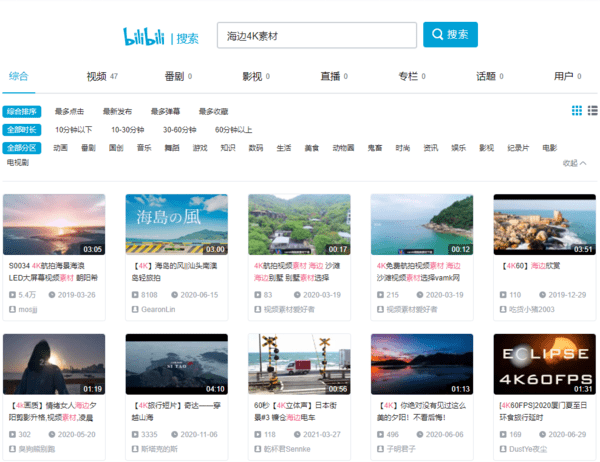Select the 最多点击 sort option
The image size is (600, 462).
click(x=70, y=111)
